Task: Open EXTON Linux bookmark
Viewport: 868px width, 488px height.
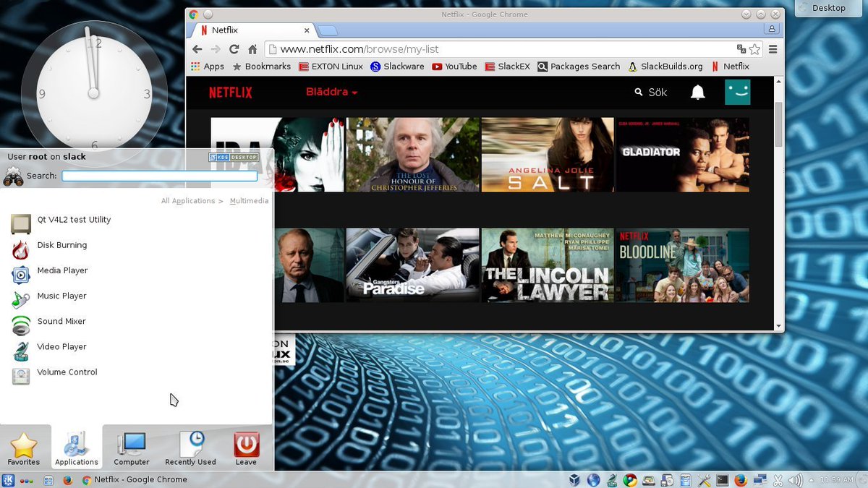Action: click(331, 67)
